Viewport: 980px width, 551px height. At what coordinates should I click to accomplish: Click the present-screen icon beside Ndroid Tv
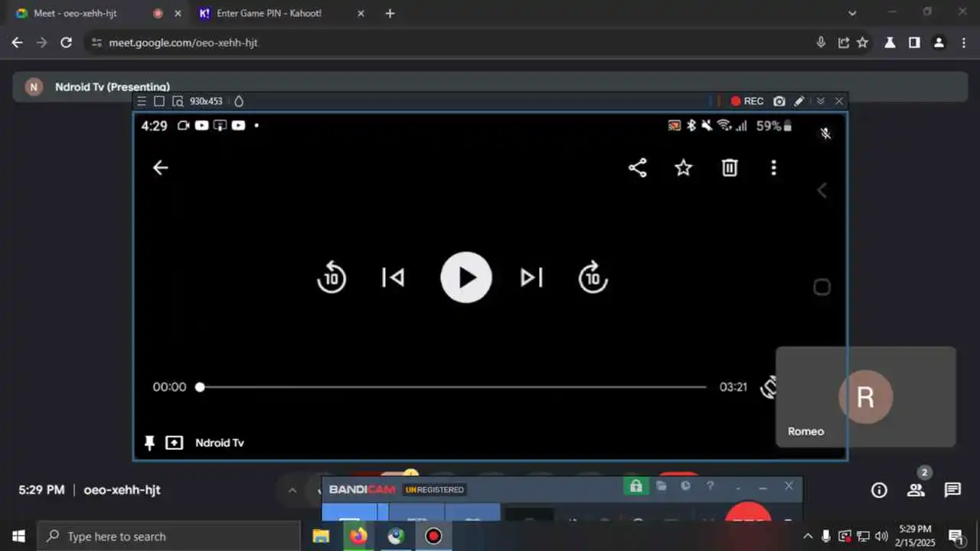click(175, 442)
